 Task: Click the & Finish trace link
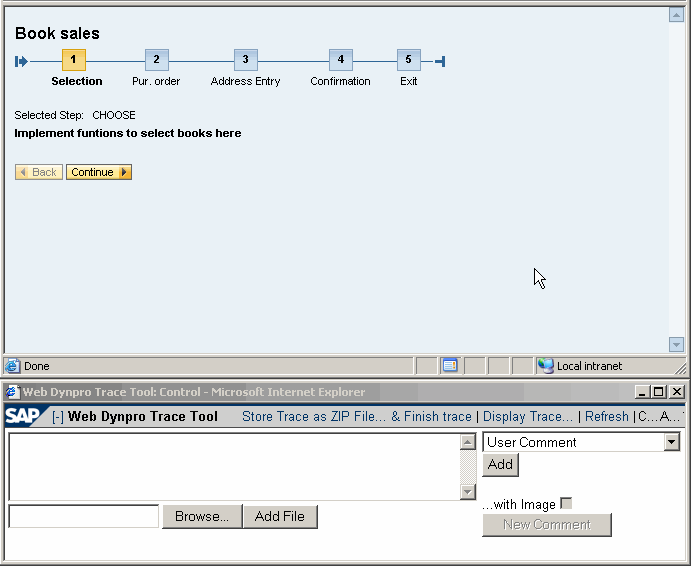click(431, 417)
